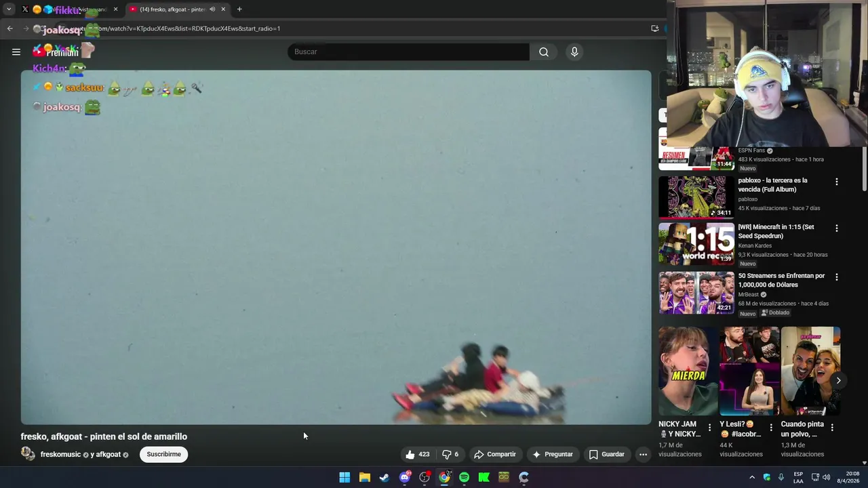Open the Windows Start menu
This screenshot has height=488, width=868.
(x=344, y=477)
